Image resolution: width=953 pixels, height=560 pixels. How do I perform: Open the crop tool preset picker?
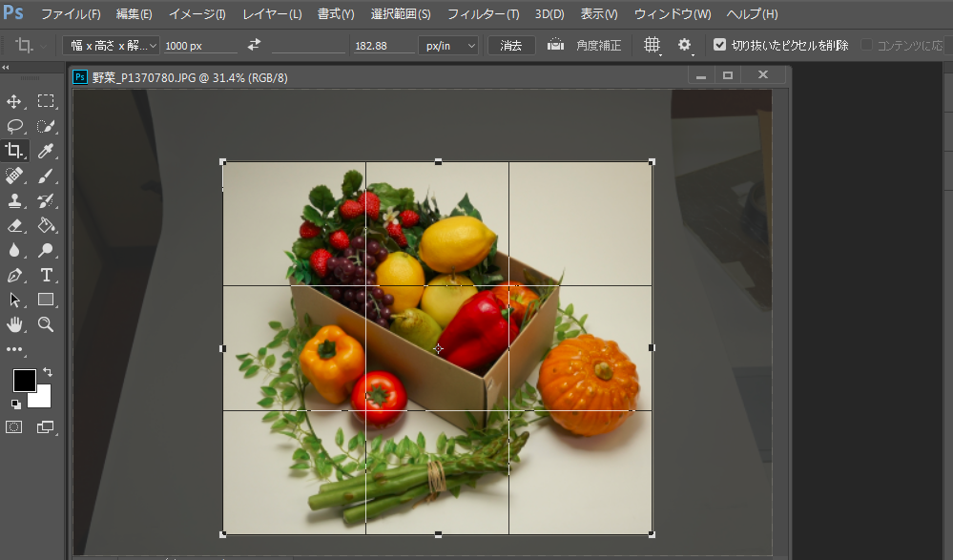tap(29, 45)
